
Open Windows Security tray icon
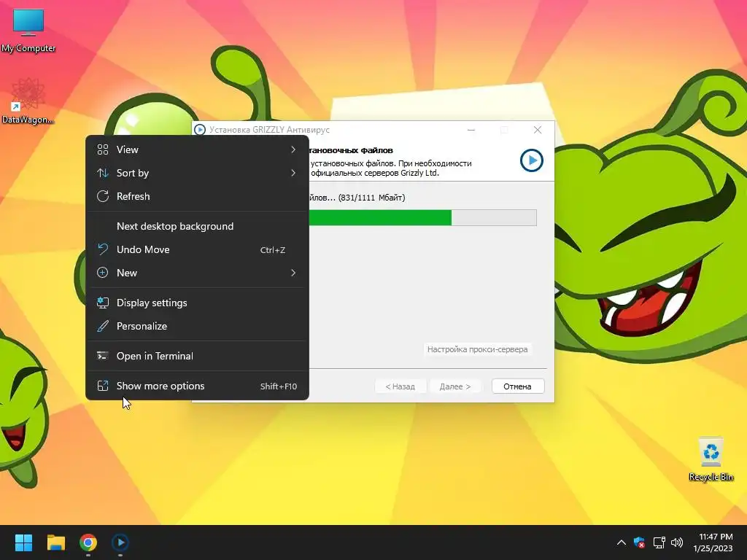pyautogui.click(x=639, y=542)
